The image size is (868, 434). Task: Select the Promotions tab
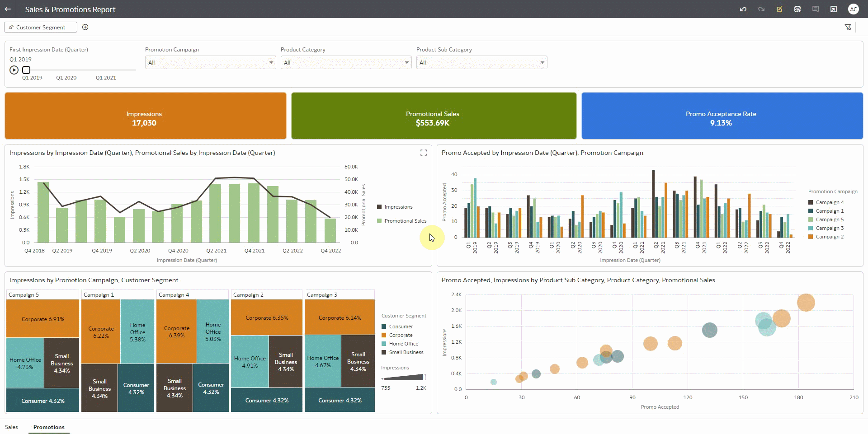point(49,427)
